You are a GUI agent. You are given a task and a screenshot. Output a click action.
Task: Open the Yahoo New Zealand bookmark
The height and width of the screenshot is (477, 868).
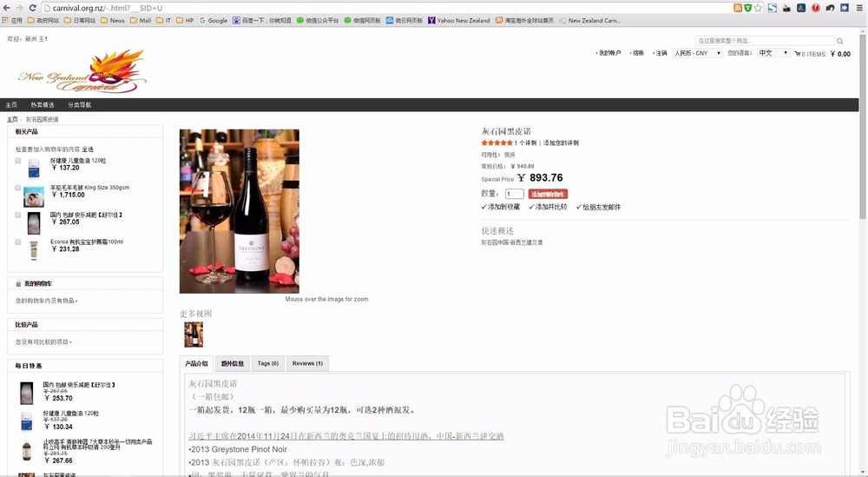(459, 21)
